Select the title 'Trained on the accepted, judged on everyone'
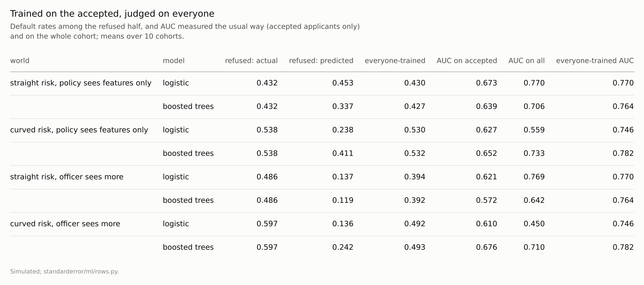 pyautogui.click(x=112, y=14)
